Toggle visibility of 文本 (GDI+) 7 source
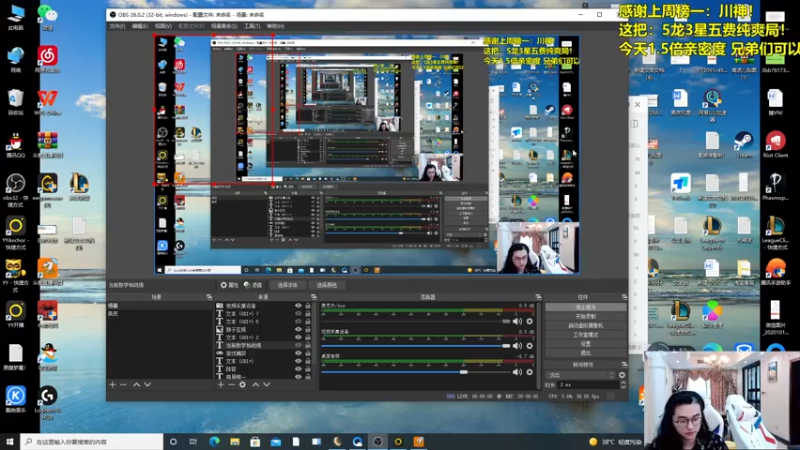This screenshot has height=450, width=800. tap(298, 313)
